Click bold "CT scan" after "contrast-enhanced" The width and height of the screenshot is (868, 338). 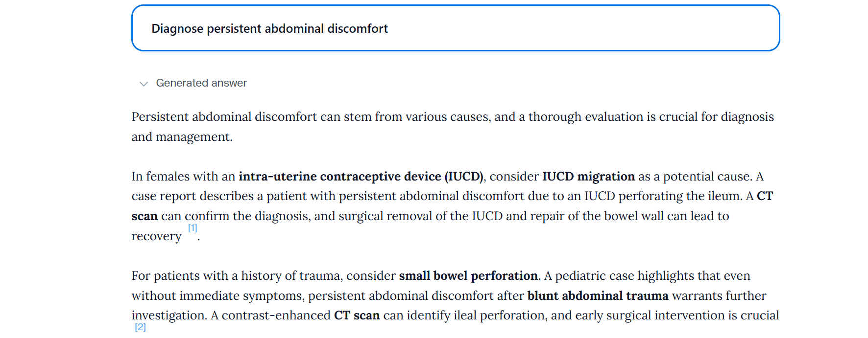pyautogui.click(x=357, y=315)
